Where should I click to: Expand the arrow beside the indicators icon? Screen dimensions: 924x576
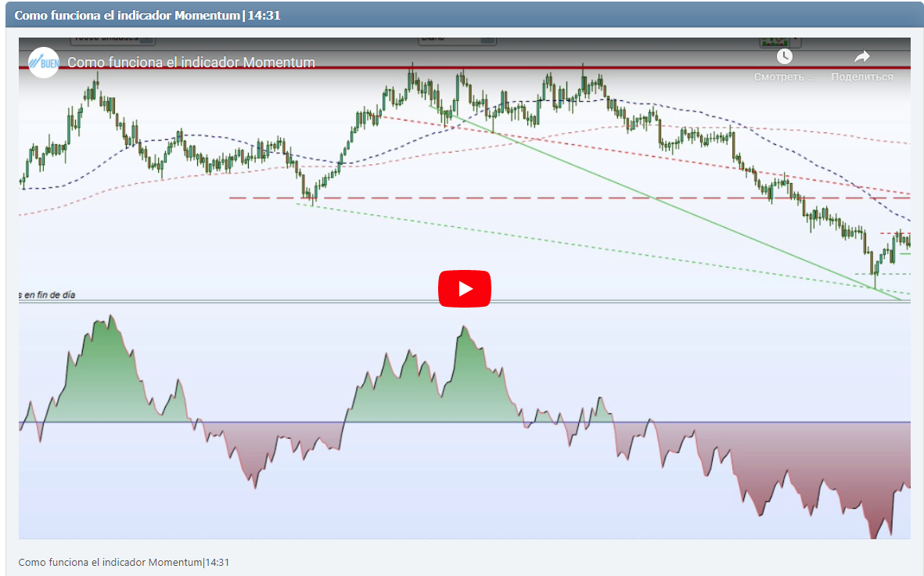point(795,38)
